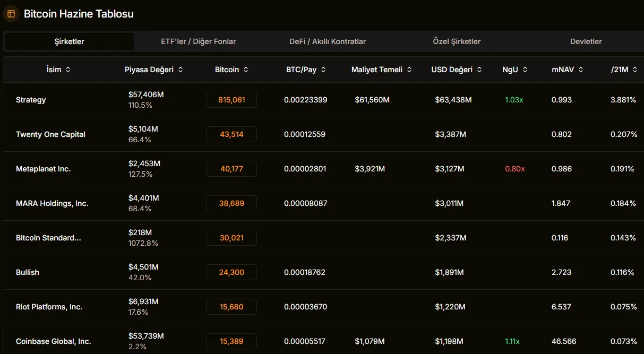Screen dimensions: 644x354
Task: Select the Şirketler tab
Action: coord(69,41)
